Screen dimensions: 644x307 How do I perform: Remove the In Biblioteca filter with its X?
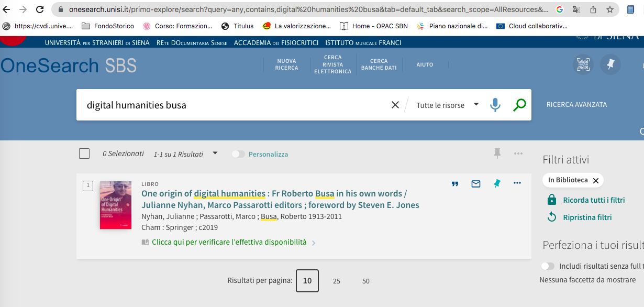[595, 180]
